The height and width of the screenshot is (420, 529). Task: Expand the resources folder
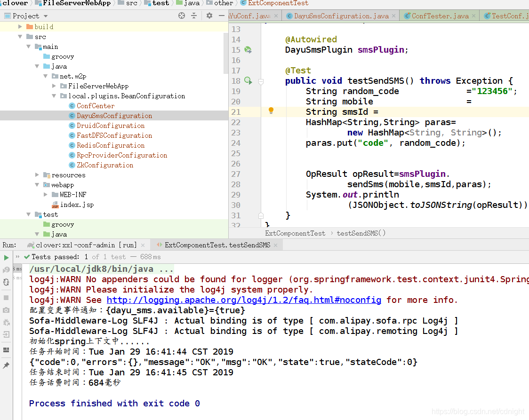pyautogui.click(x=37, y=174)
